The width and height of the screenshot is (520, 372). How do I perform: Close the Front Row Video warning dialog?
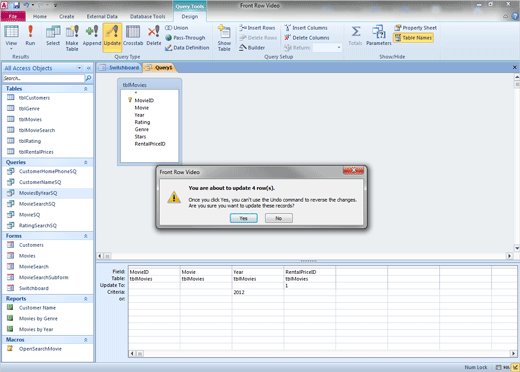point(354,171)
